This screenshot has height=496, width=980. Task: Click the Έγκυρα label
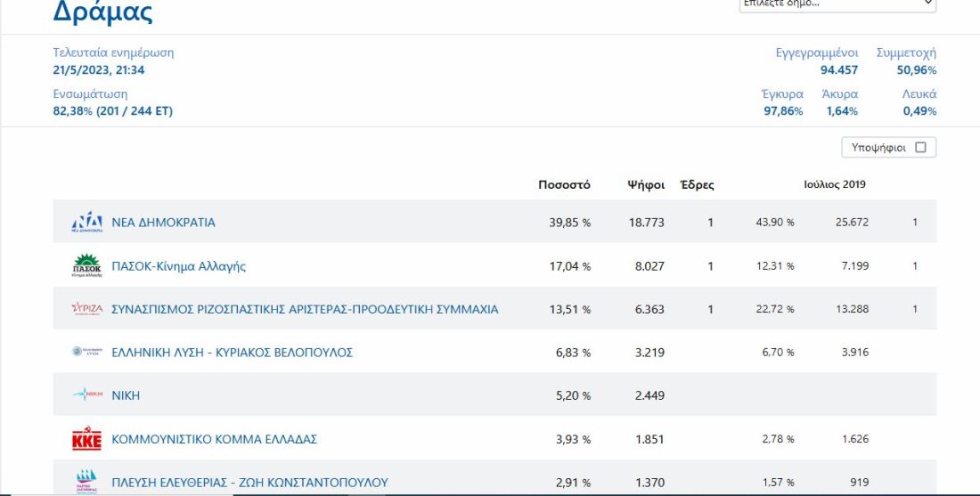(782, 94)
